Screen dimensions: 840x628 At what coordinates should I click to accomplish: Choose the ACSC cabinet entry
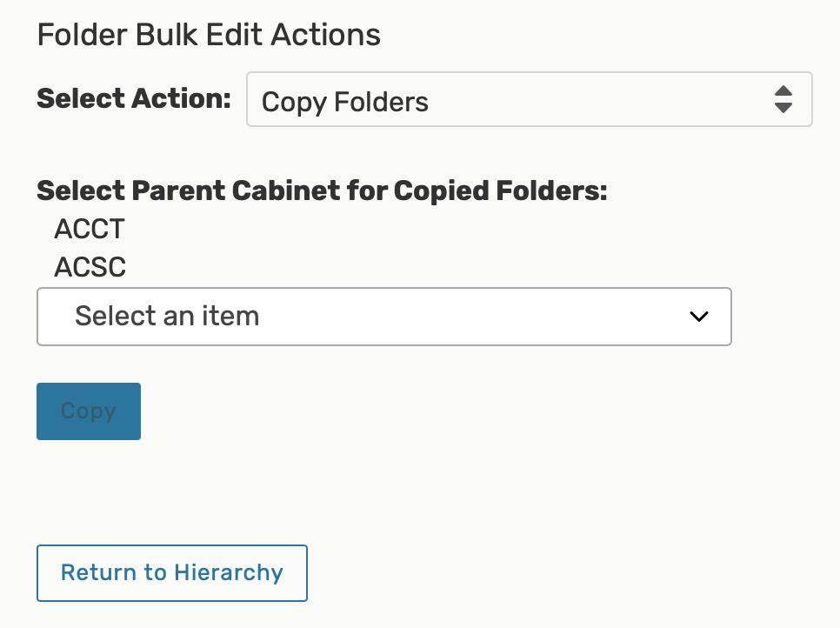point(90,267)
